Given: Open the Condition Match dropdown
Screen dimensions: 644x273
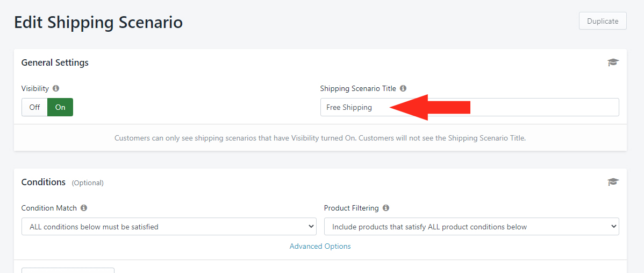Looking at the screenshot, I should click(169, 227).
